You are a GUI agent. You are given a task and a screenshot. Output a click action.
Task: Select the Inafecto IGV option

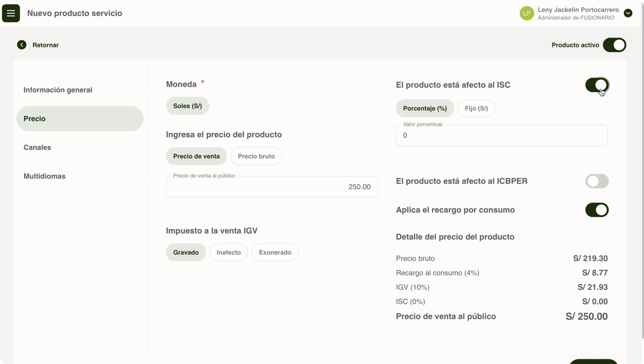pyautogui.click(x=229, y=252)
